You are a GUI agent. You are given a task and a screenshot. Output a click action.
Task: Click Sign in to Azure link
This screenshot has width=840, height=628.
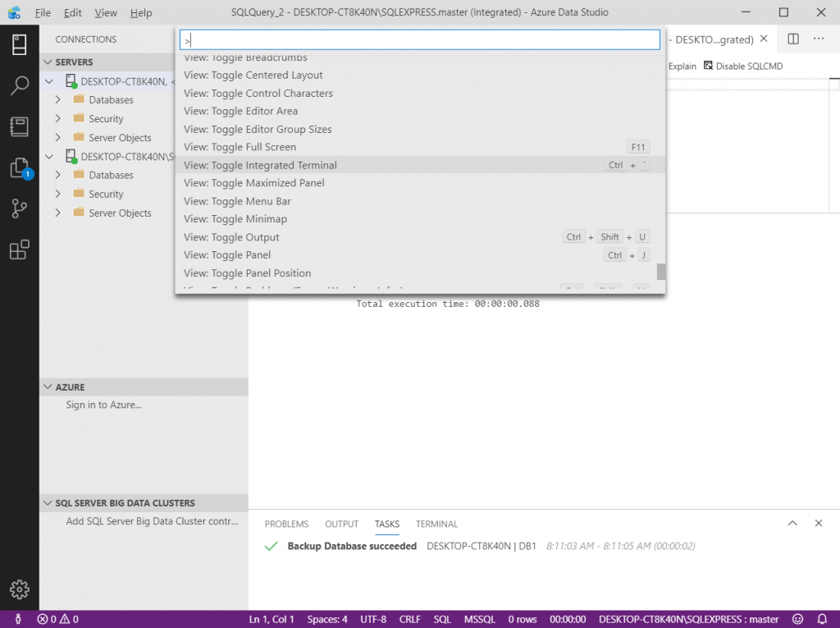(103, 405)
